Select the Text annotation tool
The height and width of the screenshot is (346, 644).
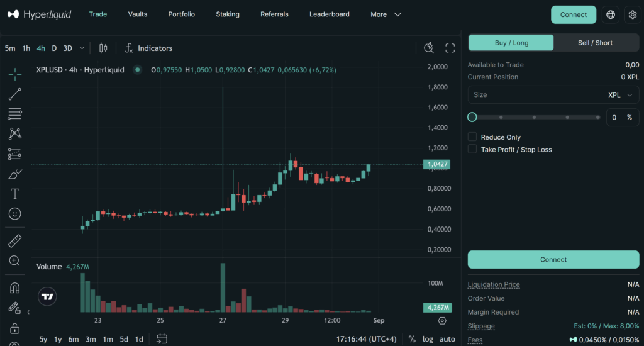(x=15, y=194)
